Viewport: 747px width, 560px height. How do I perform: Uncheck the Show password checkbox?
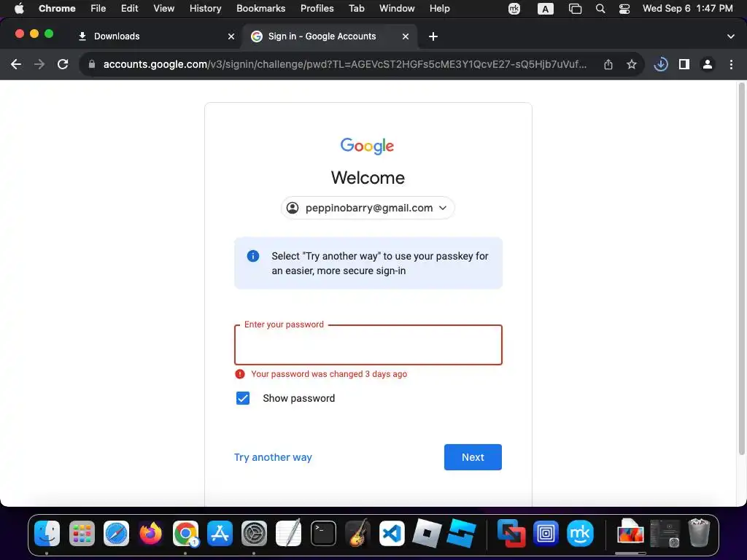[x=243, y=398]
